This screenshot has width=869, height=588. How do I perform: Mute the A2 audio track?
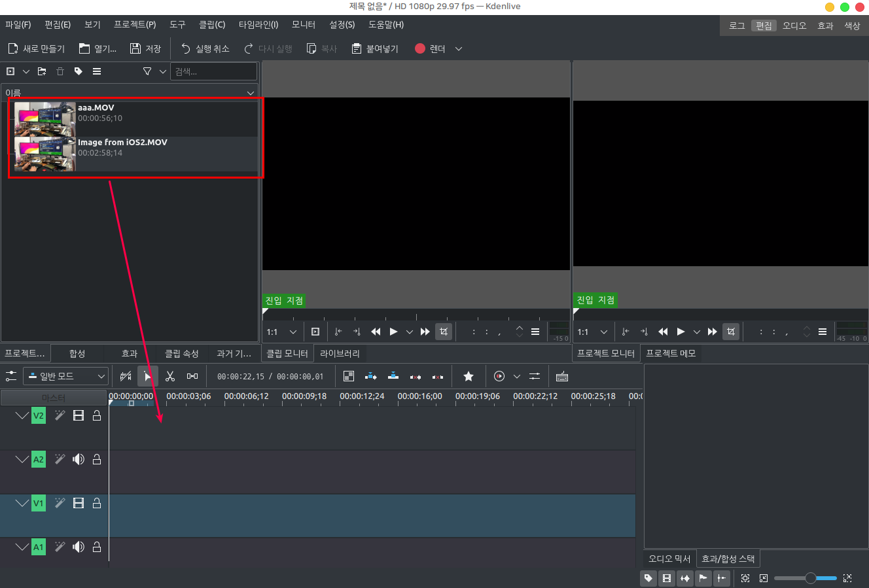click(79, 459)
